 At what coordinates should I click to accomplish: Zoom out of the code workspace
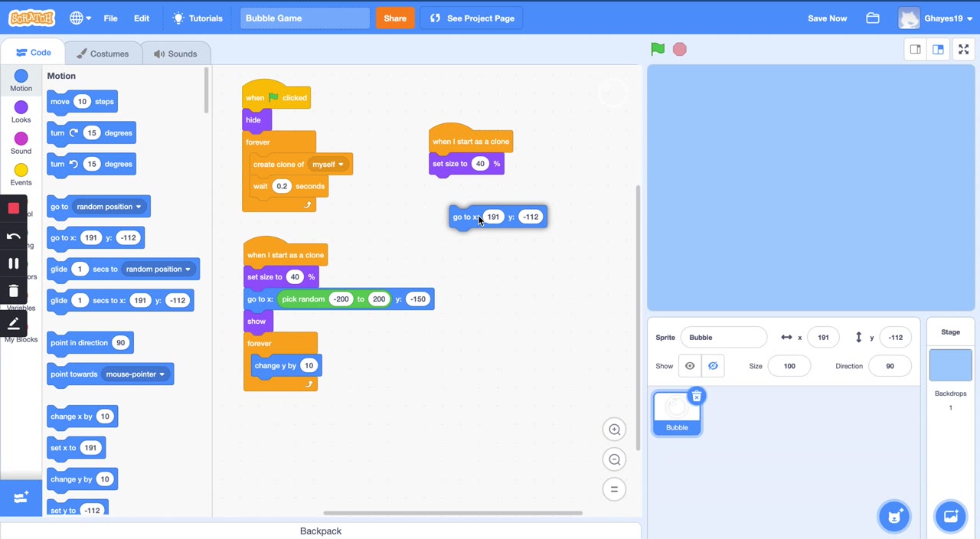pos(614,459)
